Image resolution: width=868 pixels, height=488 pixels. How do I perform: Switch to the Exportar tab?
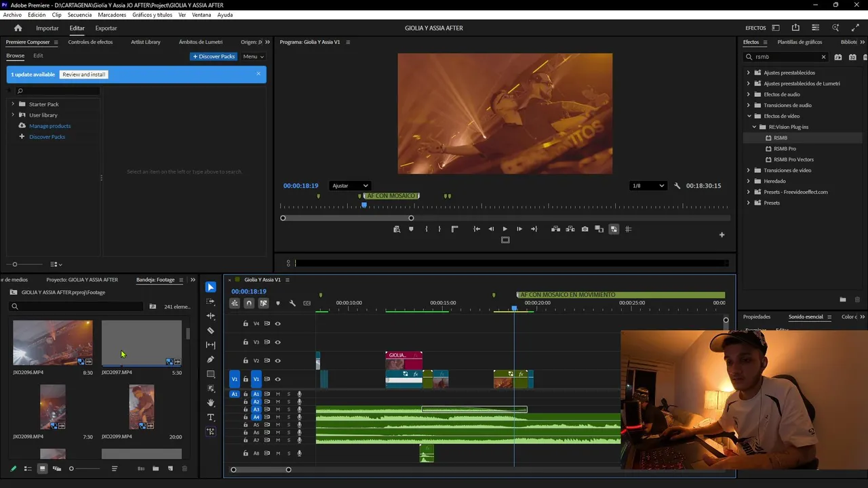pyautogui.click(x=106, y=28)
